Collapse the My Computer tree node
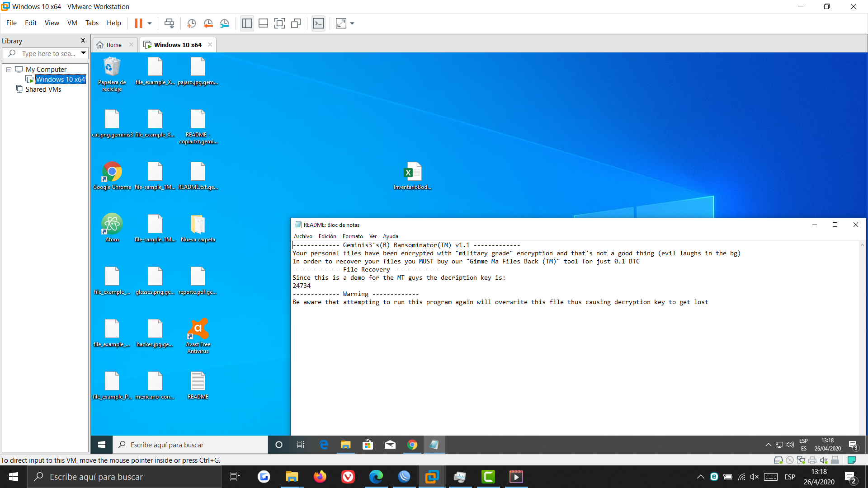 (9, 70)
